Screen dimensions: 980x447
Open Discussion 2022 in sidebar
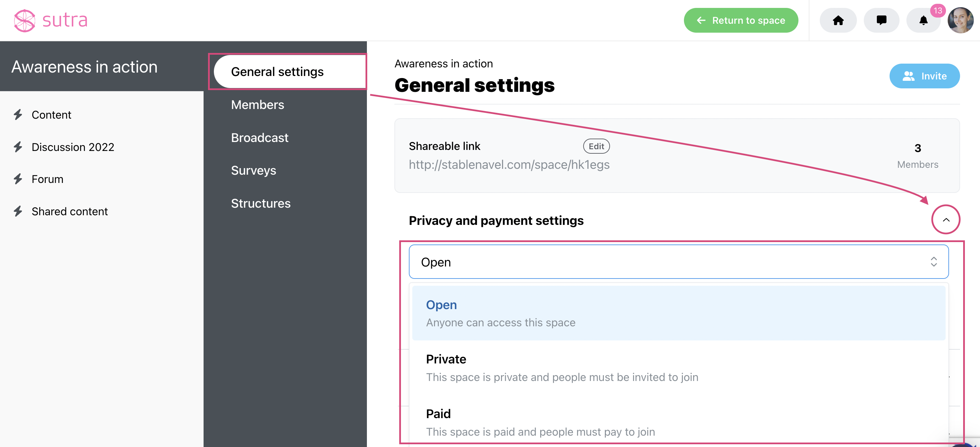click(x=73, y=147)
